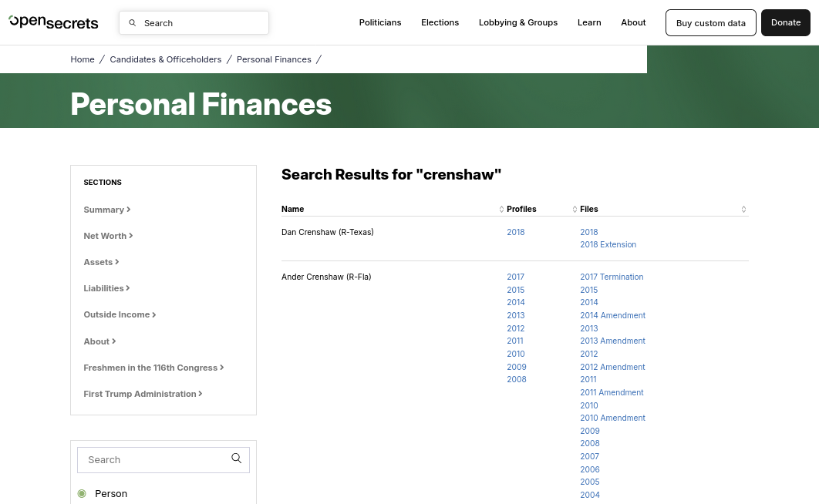Select the 'Dan Crenshaw (R-Texas)' name text
The width and height of the screenshot is (819, 504).
point(328,232)
